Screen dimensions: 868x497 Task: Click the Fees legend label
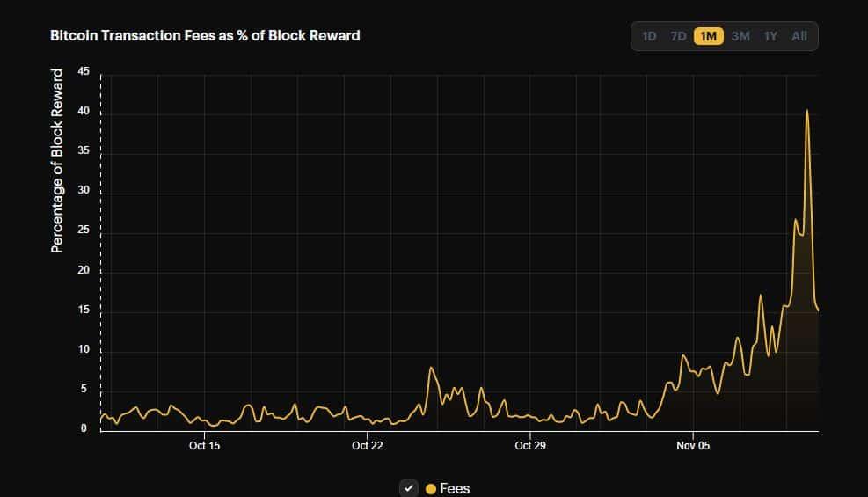pos(455,489)
